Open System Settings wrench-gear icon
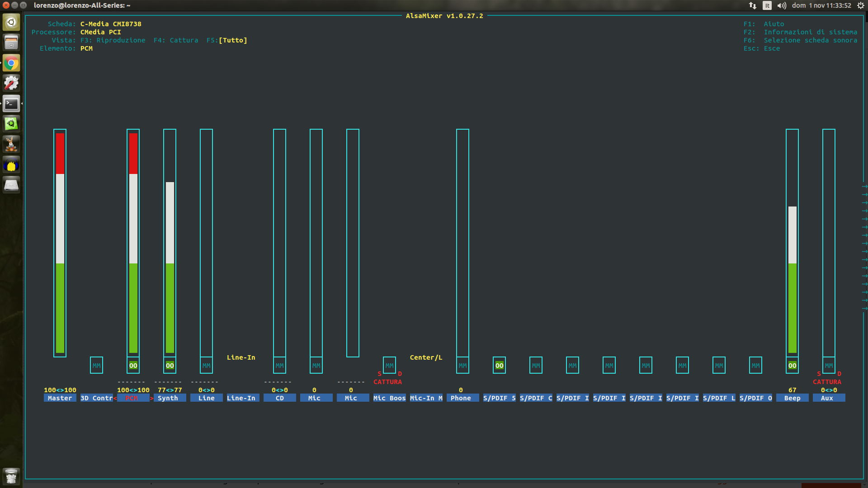868x488 pixels. click(x=11, y=83)
